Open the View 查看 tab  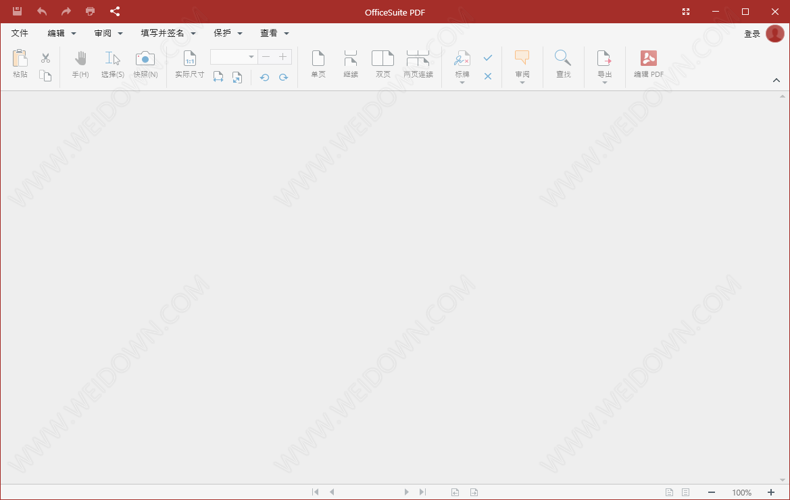coord(274,33)
